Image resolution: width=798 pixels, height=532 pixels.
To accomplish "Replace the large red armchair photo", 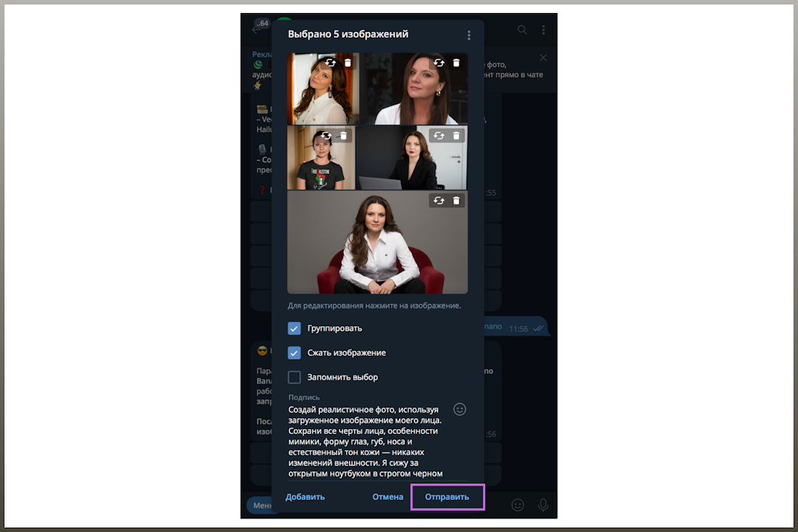I will 438,201.
